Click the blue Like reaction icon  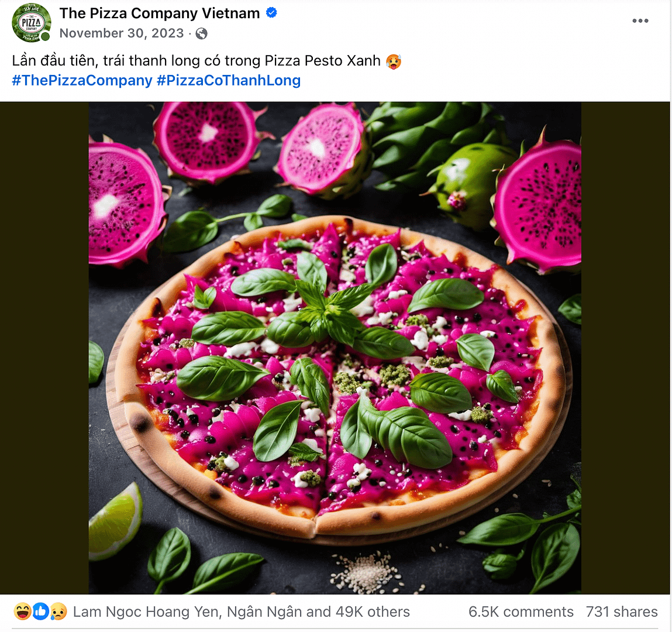coord(40,612)
